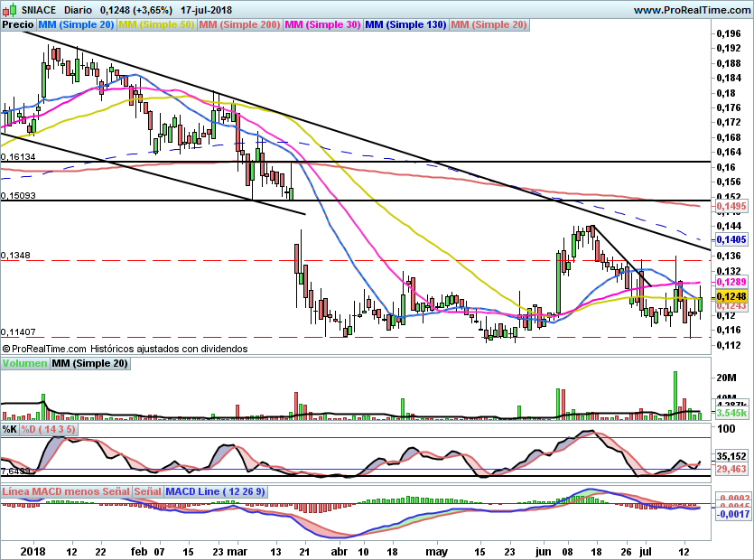The image size is (754, 560).
Task: Click the blue MM (Simple 20) label
Action: coord(76,24)
